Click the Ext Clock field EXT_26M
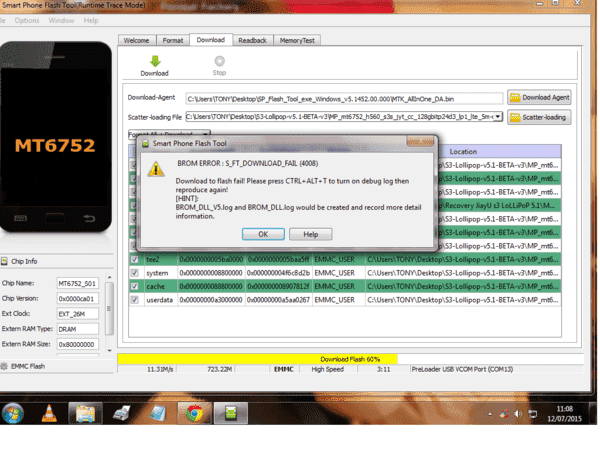 78,314
